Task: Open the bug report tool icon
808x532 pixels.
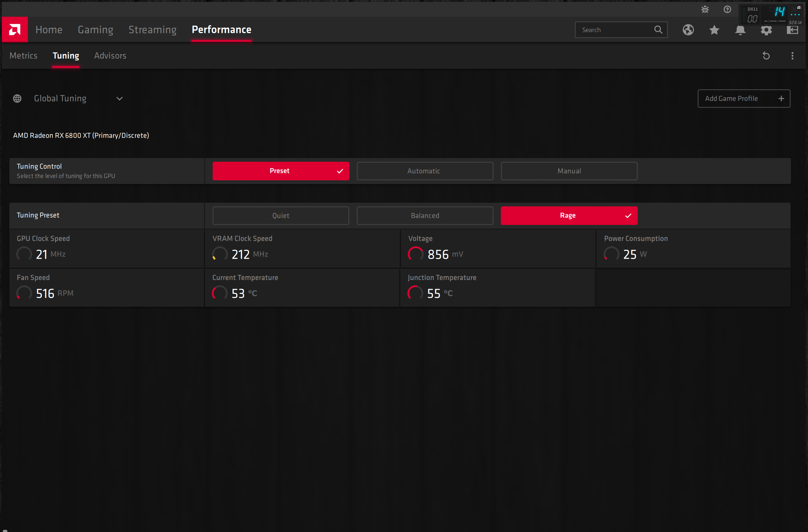Action: [705, 9]
